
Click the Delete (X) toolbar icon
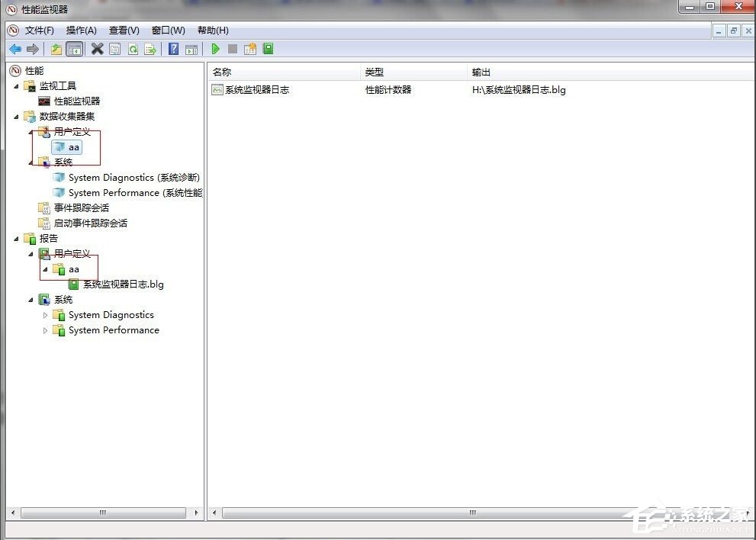click(x=95, y=48)
